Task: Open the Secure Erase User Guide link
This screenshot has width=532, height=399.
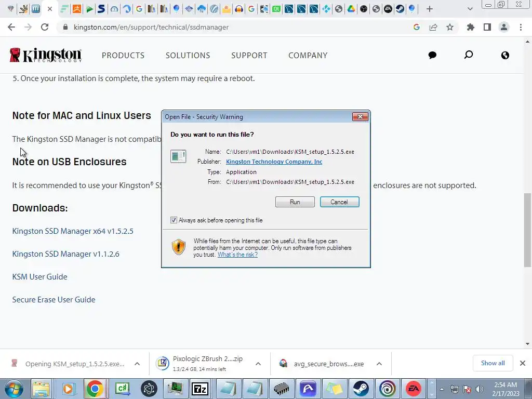Action: (x=54, y=300)
